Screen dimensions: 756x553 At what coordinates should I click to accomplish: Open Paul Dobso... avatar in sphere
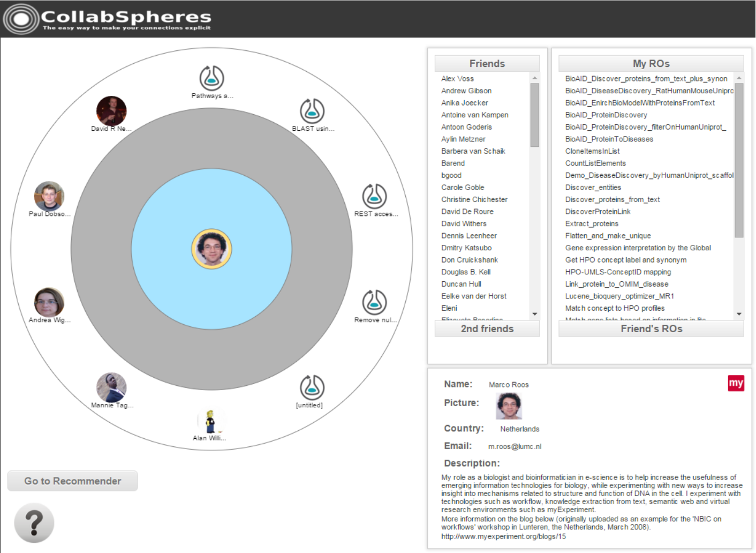(x=49, y=196)
